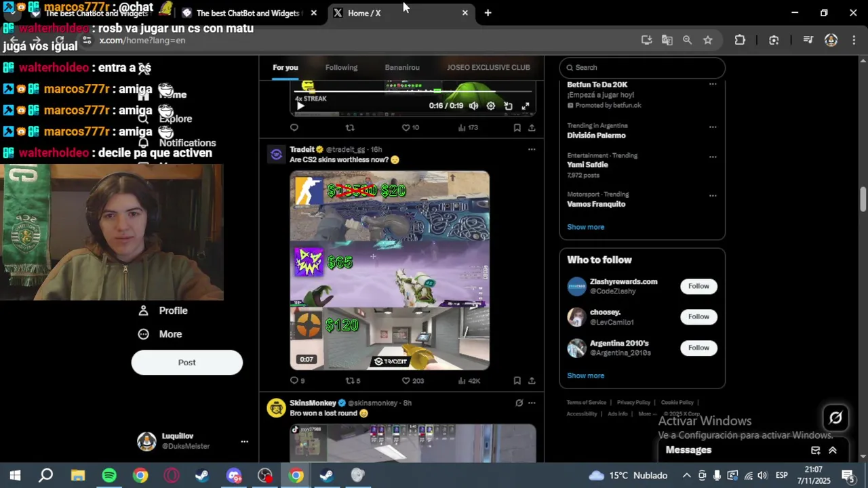View analytics showing 173 views
Viewport: 868px width, 488px height.
pyautogui.click(x=468, y=127)
